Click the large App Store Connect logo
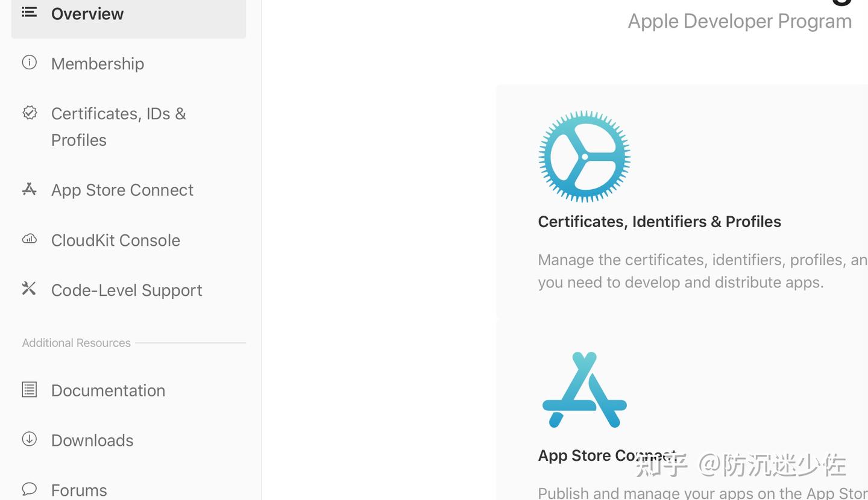This screenshot has width=868, height=500. point(584,390)
